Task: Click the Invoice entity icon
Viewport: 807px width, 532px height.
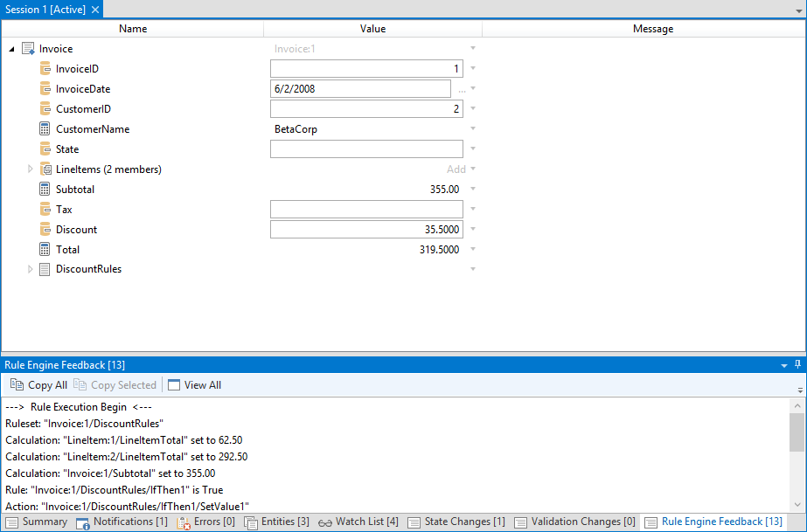Action: 28,49
